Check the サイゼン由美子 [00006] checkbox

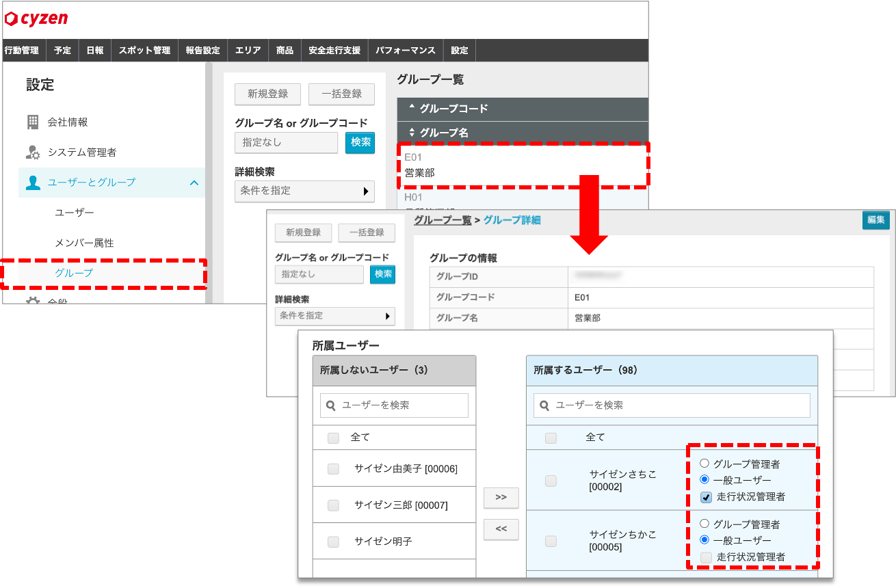coord(333,469)
